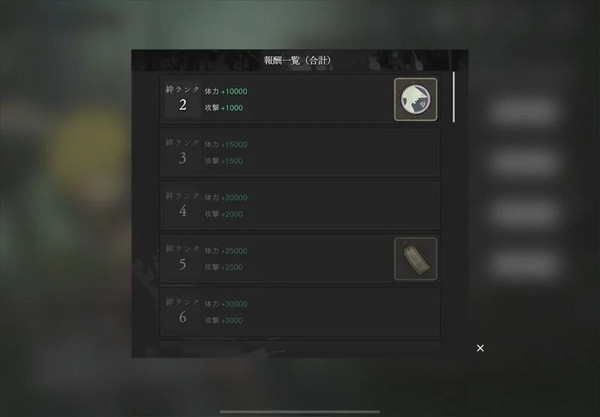The height and width of the screenshot is (417, 600).
Task: Select the 絆ランク 5 number
Action: (183, 264)
